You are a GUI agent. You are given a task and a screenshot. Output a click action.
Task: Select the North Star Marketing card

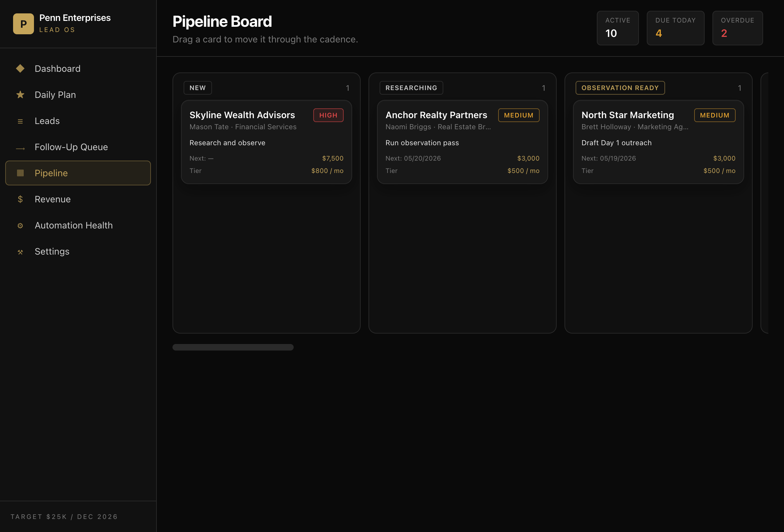click(x=658, y=142)
